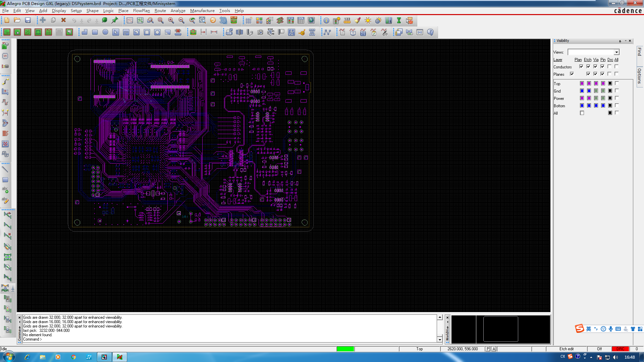Image resolution: width=644 pixels, height=362 pixels.
Task: Uncheck the Plan checkbox for Planes
Action: (572, 74)
